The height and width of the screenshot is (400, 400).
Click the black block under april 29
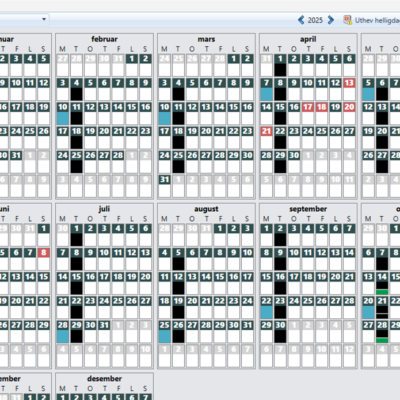pyautogui.click(x=280, y=167)
